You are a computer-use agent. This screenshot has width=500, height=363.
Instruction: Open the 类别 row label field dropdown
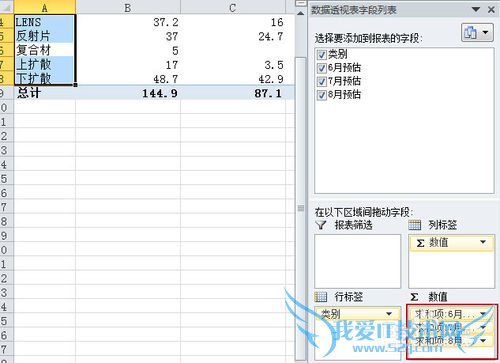coord(389,314)
